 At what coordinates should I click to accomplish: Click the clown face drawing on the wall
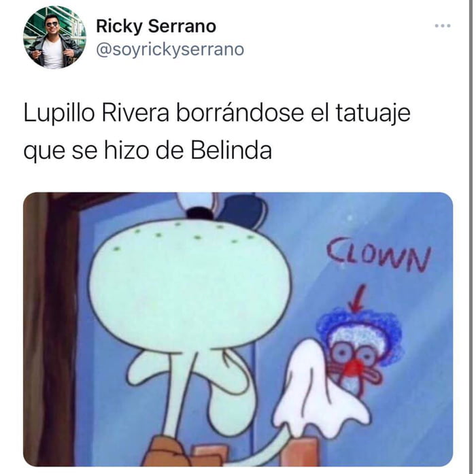(360, 352)
